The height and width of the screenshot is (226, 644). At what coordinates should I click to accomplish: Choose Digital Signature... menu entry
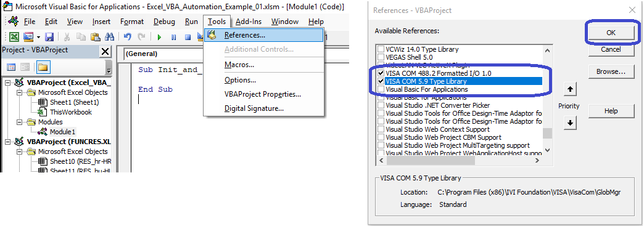coord(264,109)
